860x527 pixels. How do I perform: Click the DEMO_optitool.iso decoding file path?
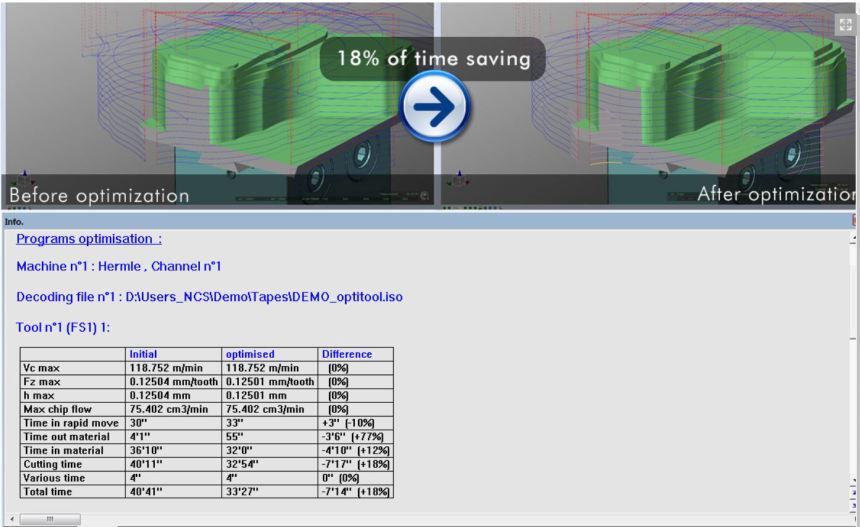click(x=209, y=297)
